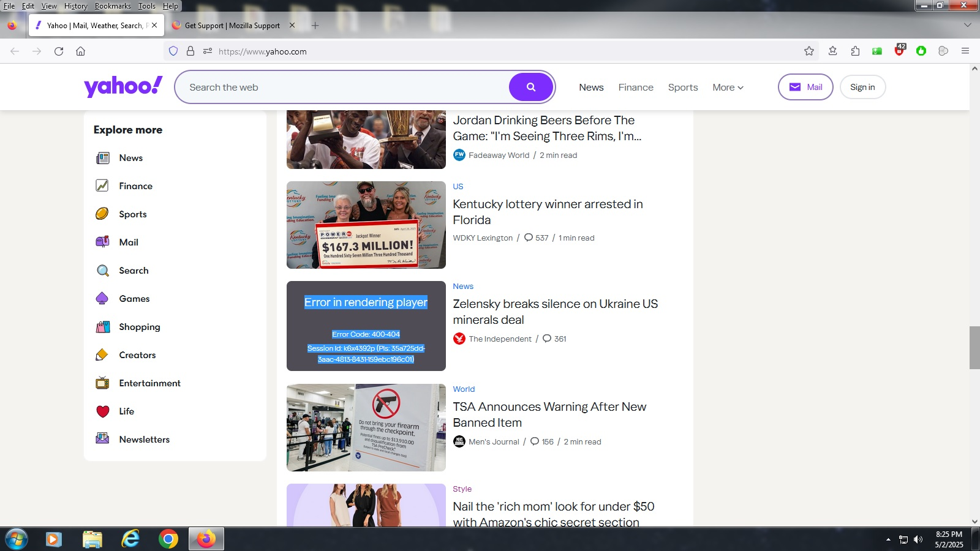Screen dimensions: 980x551
Task: Open the Finance link in top navigation
Action: point(636,88)
